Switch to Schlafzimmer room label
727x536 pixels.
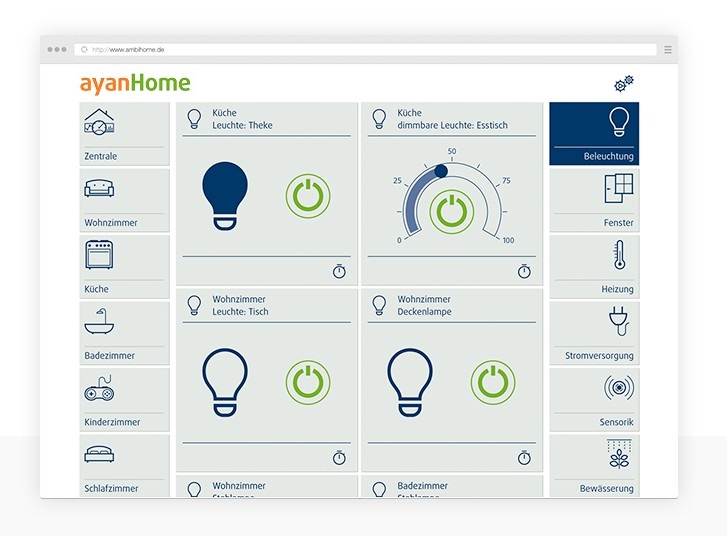pyautogui.click(x=111, y=488)
